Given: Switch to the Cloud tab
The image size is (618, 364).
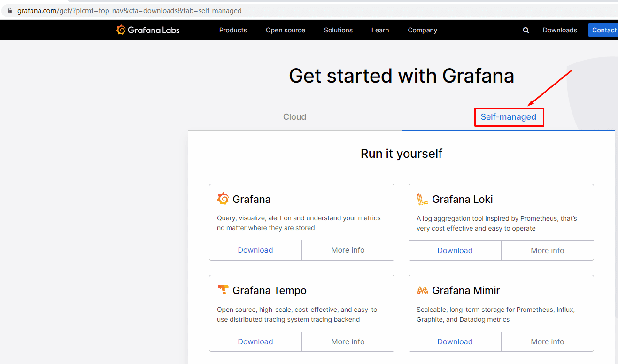Looking at the screenshot, I should [x=294, y=117].
